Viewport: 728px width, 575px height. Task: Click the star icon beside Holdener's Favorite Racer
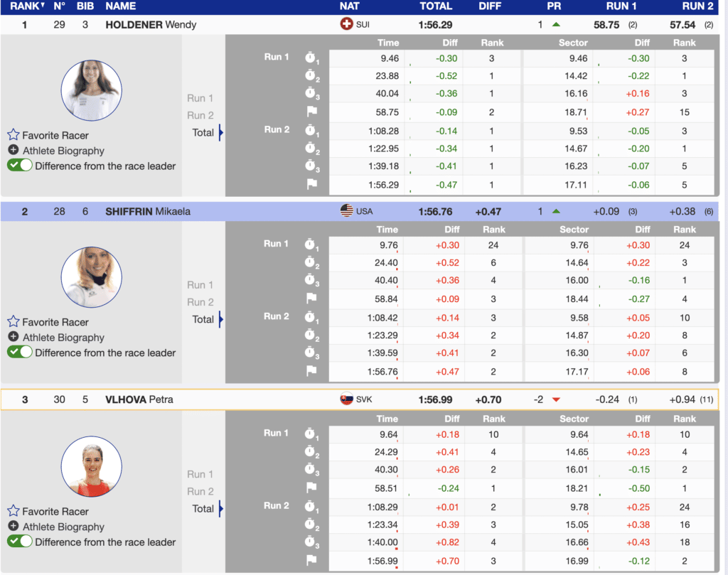click(13, 135)
